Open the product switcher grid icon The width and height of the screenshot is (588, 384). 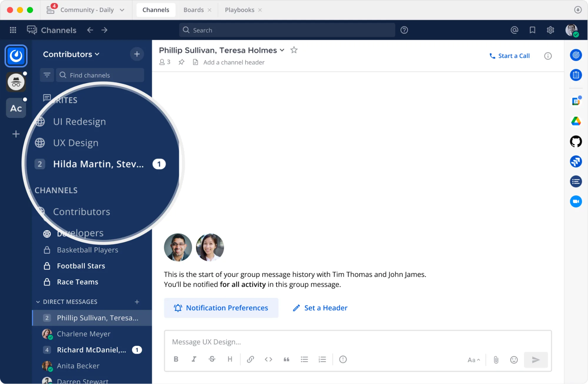pyautogui.click(x=13, y=30)
